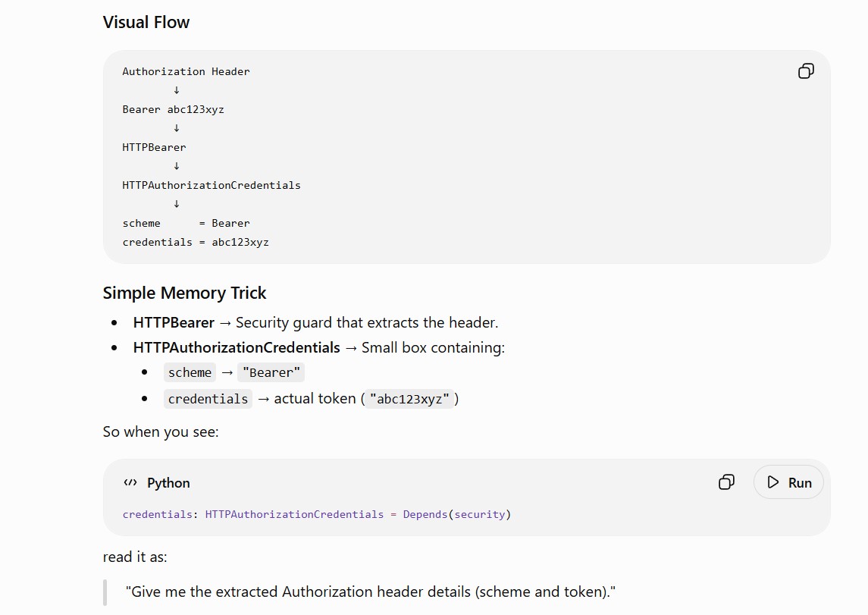This screenshot has width=868, height=615.
Task: Click the play triangle icon beside Run
Action: pos(772,482)
